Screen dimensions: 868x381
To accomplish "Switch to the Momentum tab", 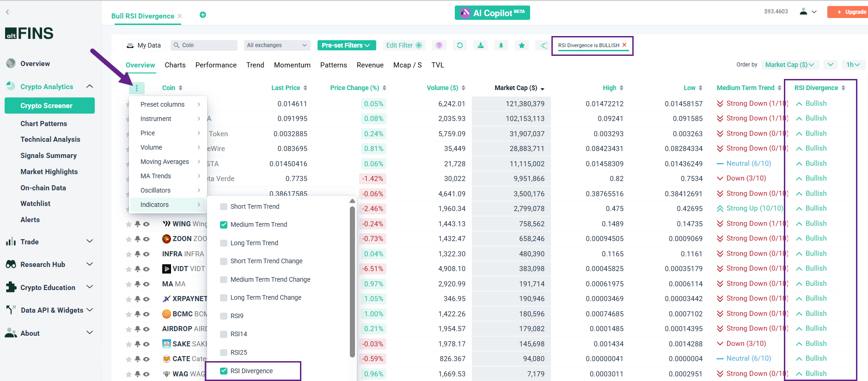I will click(292, 65).
